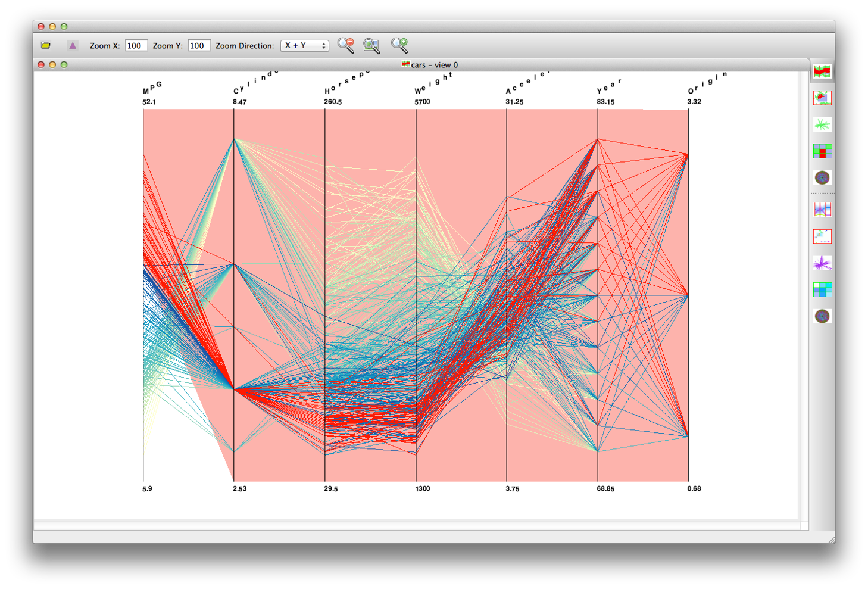This screenshot has height=589, width=868.
Task: Select the upper circular radial view icon
Action: click(822, 177)
